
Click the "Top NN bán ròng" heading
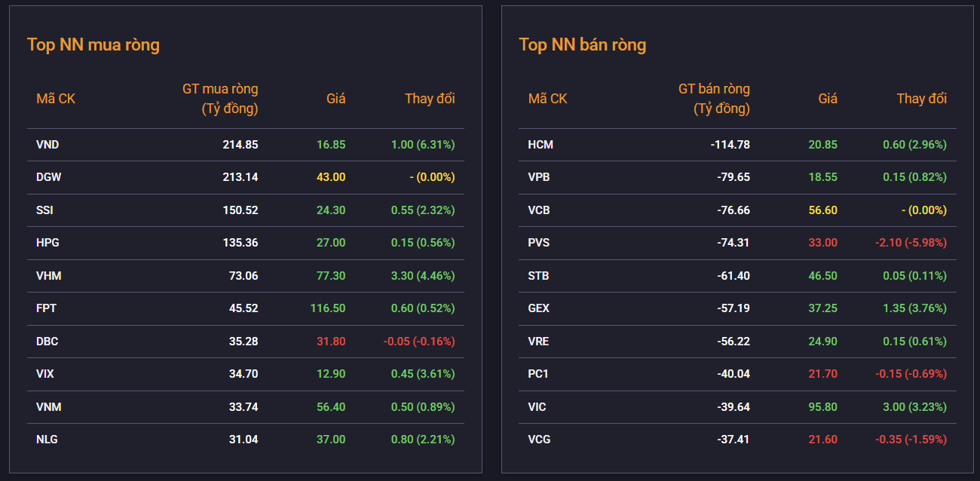coord(583,45)
